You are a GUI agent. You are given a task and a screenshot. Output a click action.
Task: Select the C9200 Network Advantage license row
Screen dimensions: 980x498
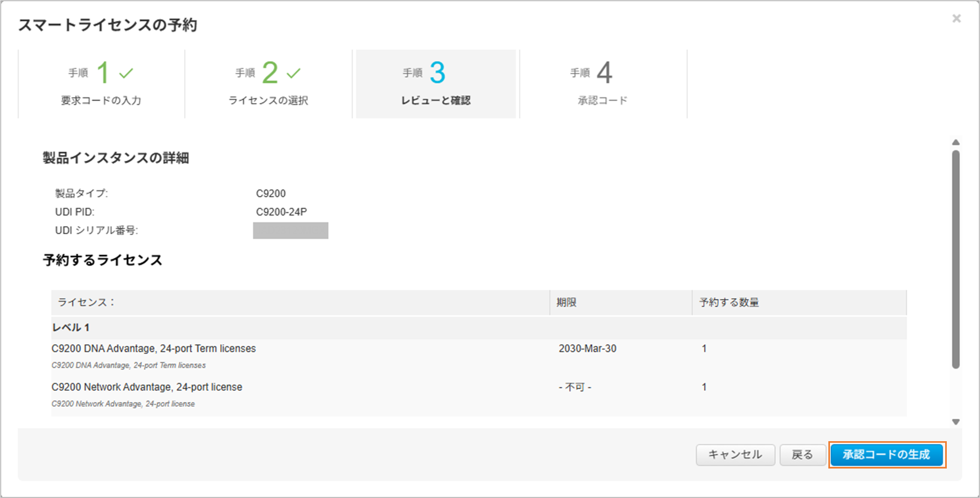coord(147,388)
